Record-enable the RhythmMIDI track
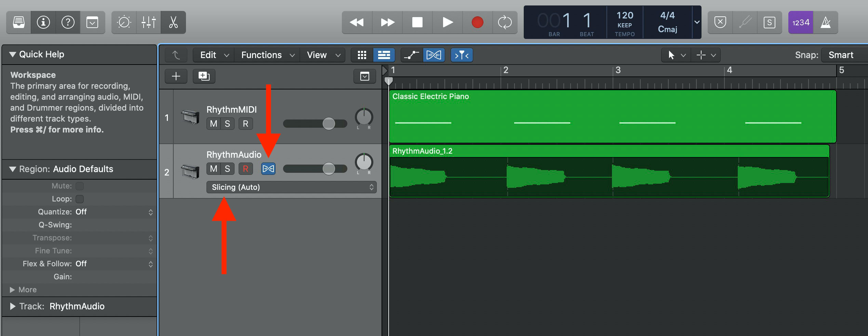 tap(245, 124)
